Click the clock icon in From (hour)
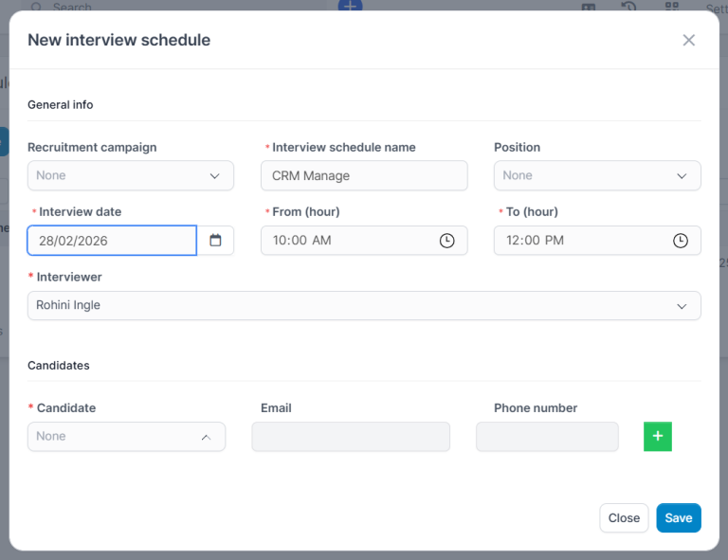The image size is (728, 560). [x=446, y=241]
